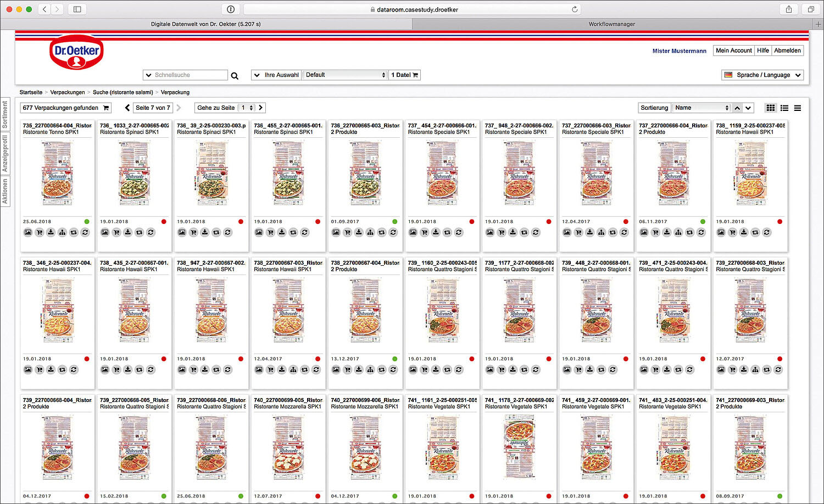This screenshot has height=504, width=824.
Task: Switch to the Workflowmanager browser tab
Action: 612,24
